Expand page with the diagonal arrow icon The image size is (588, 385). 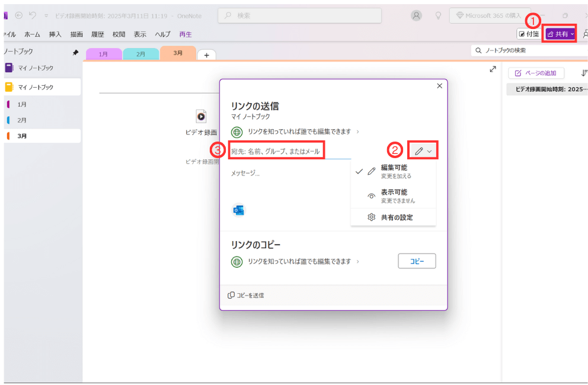click(x=493, y=69)
